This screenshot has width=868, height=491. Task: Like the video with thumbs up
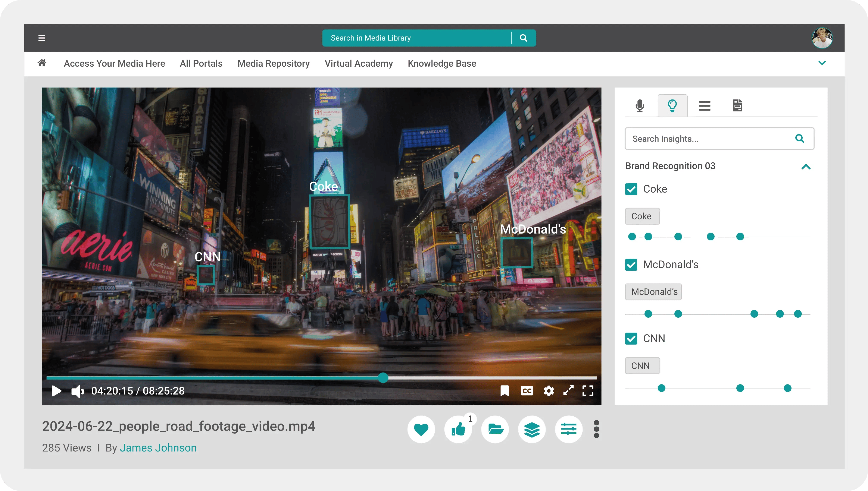pyautogui.click(x=458, y=429)
